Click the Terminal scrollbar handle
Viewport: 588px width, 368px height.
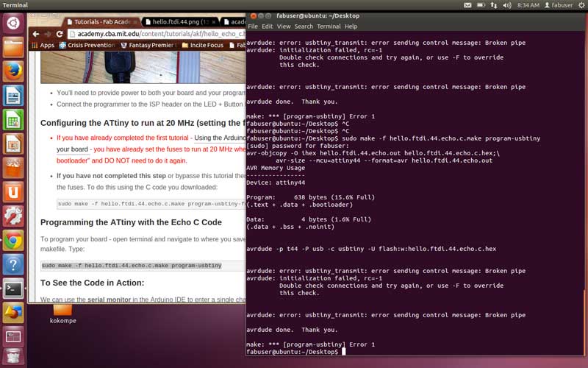[x=584, y=322]
